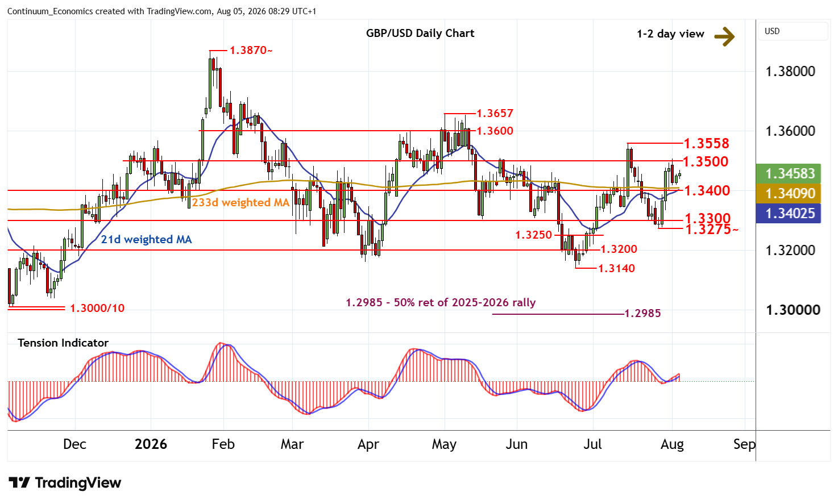Click the 1.36000 price axis tick

click(x=790, y=131)
